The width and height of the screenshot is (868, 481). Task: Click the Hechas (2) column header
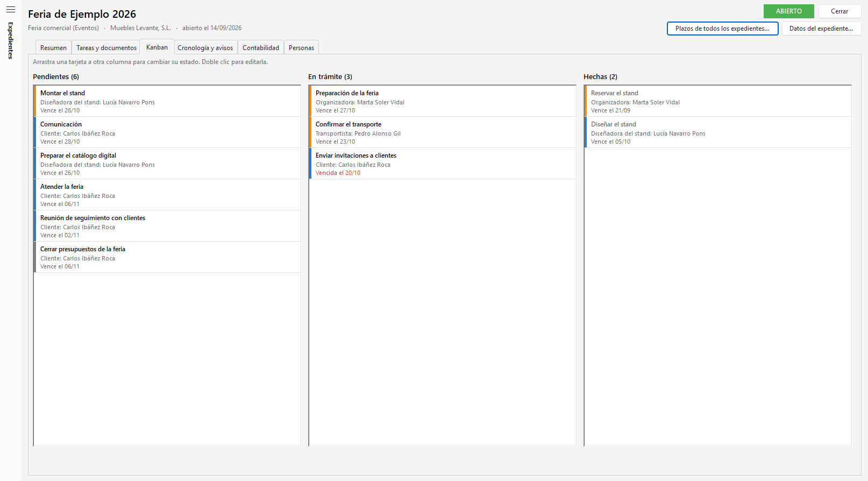[600, 77]
